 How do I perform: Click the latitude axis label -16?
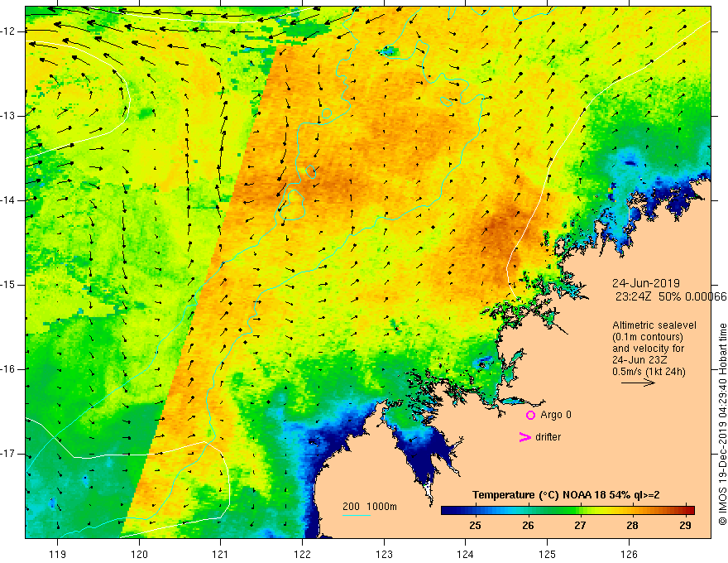8,369
